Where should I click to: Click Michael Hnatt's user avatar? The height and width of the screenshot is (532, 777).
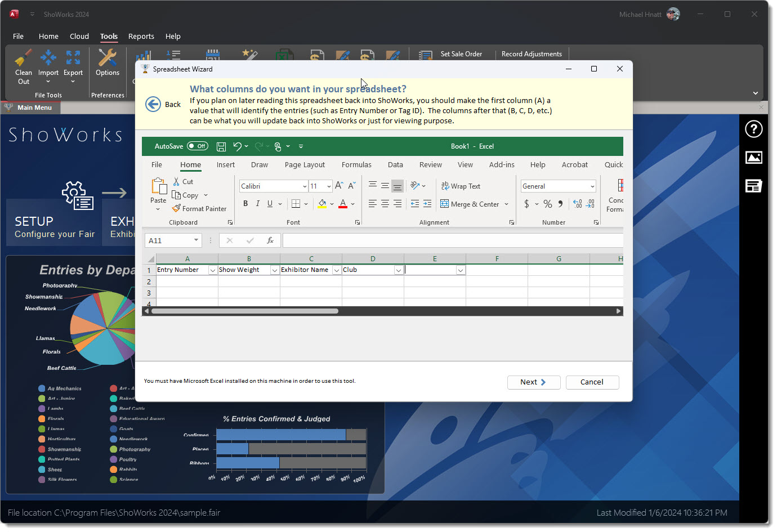point(673,14)
